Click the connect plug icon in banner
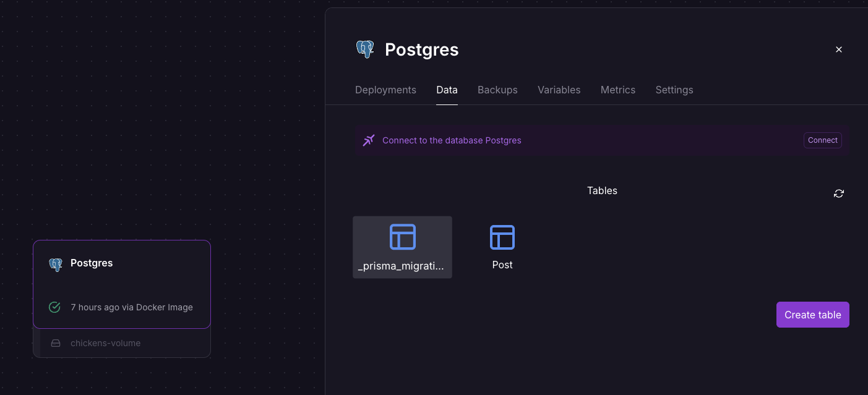The width and height of the screenshot is (868, 395). (369, 140)
